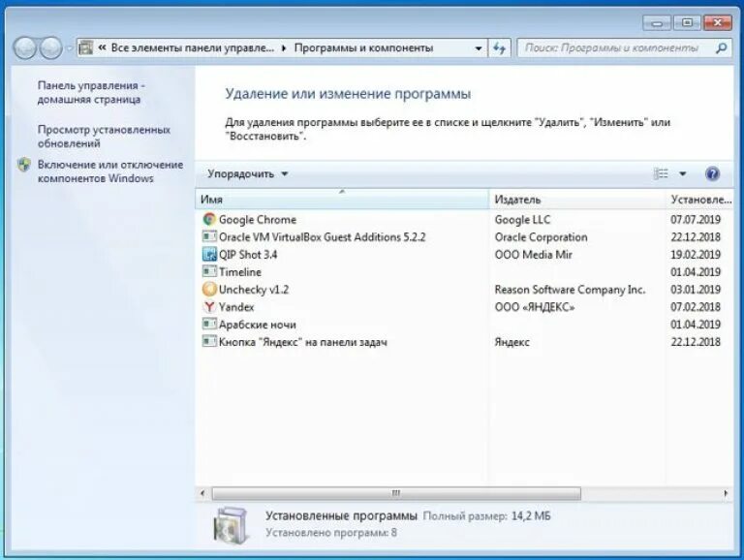
Task: Click the horizontal scrollbar left arrow
Action: pyautogui.click(x=202, y=493)
